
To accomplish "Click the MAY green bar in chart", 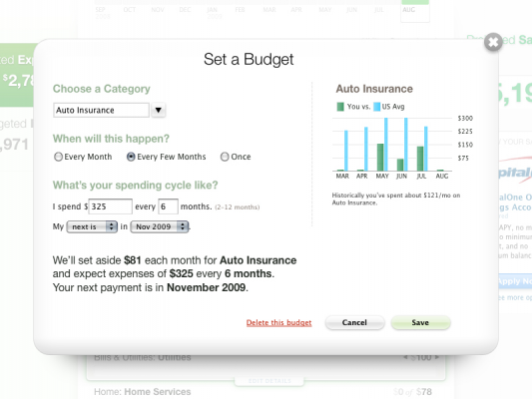I will tap(380, 158).
